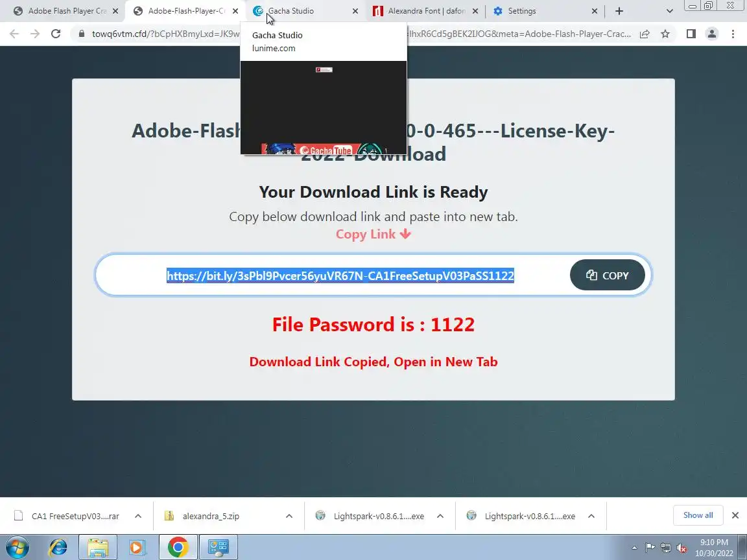Screen dimensions: 747x560
Task: Share this page icon
Action: [x=645, y=34]
